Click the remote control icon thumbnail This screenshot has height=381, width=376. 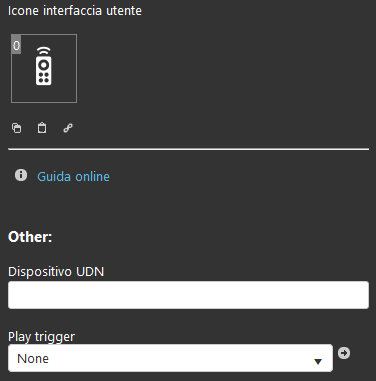(x=44, y=68)
